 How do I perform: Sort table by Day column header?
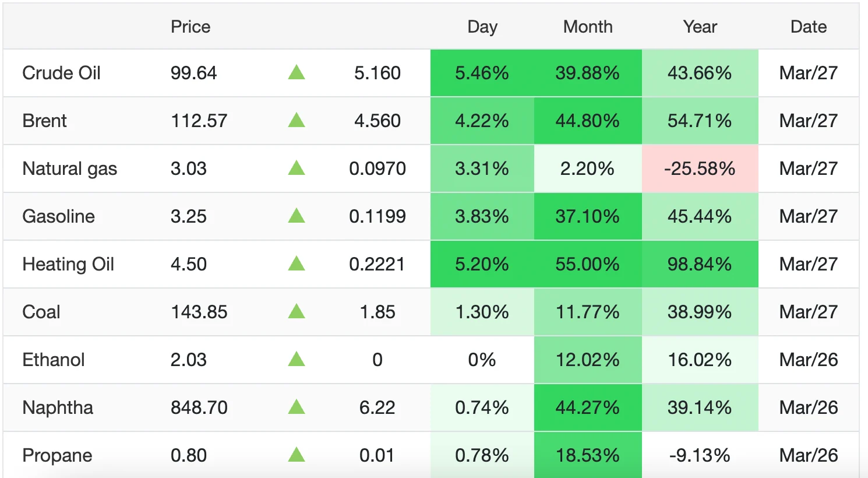(482, 27)
